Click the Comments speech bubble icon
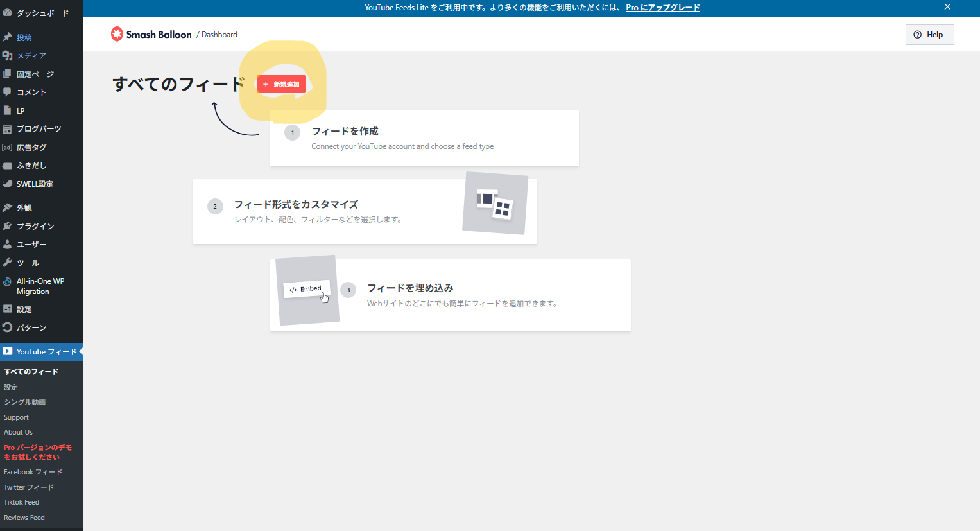Screen dimensions: 980x531 click(8, 92)
